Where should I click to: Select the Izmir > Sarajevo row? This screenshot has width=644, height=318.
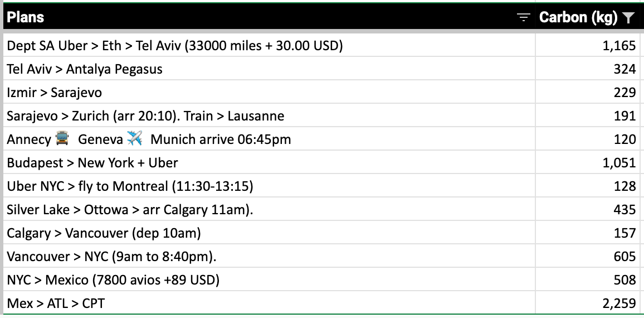click(55, 93)
